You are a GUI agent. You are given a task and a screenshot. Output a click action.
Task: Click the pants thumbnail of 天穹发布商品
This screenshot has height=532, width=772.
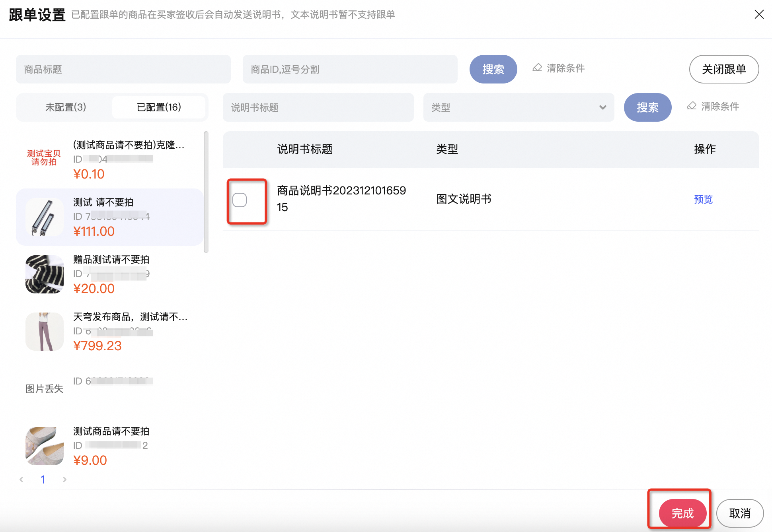[x=44, y=332]
